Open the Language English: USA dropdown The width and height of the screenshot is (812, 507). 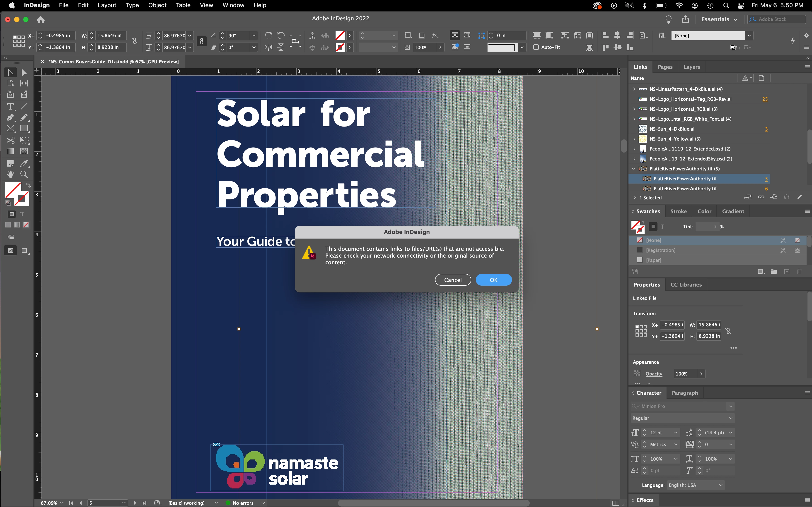(x=695, y=485)
